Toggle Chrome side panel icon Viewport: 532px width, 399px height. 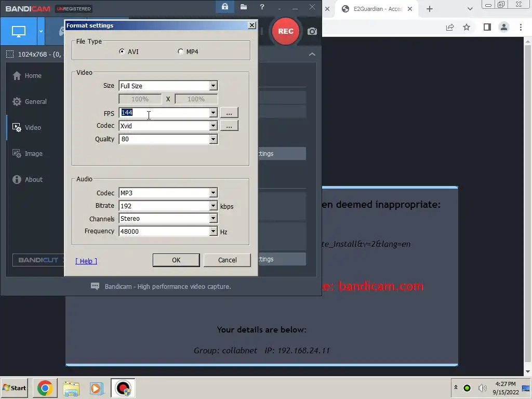pos(487,27)
